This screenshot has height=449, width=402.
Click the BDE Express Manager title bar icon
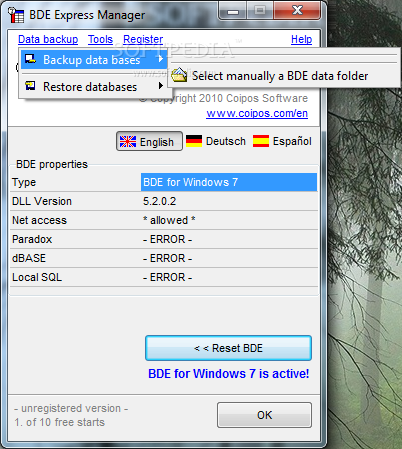tap(16, 15)
